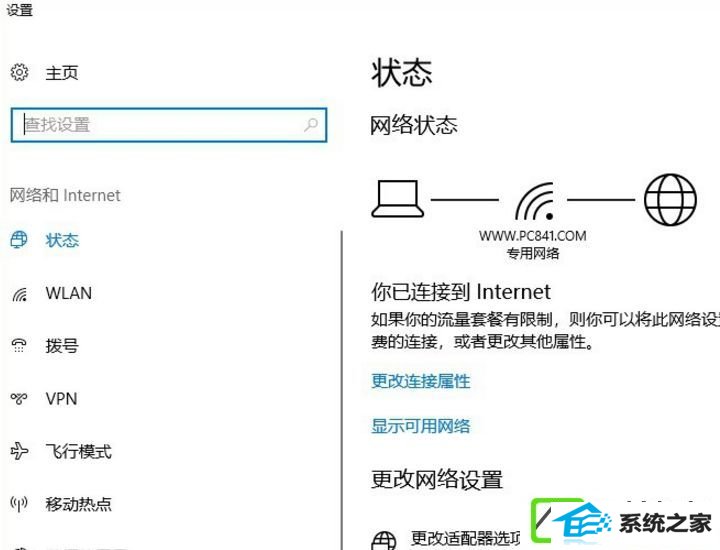Open the 状态 status section

(x=62, y=240)
